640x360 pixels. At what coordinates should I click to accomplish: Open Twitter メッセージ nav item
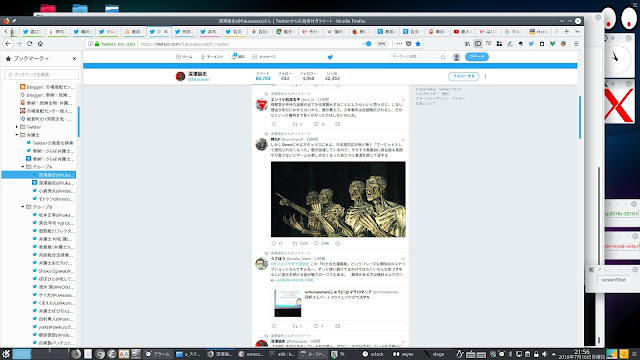tap(264, 57)
